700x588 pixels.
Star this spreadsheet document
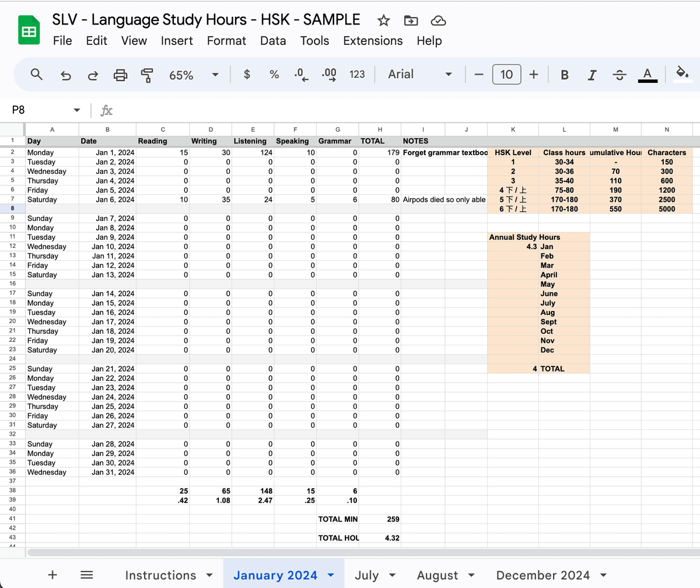pyautogui.click(x=383, y=20)
